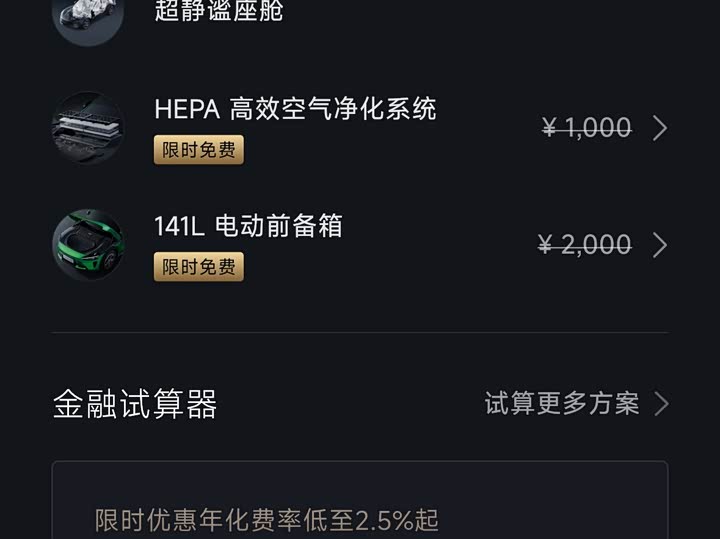
Task: Tap the 限时免费 badge under 141L 电动前备箱
Action: click(x=199, y=267)
